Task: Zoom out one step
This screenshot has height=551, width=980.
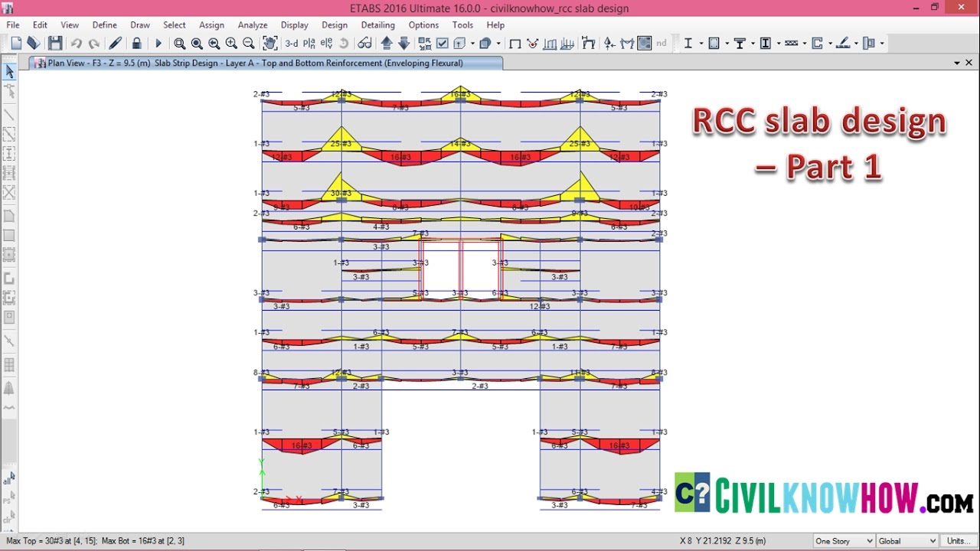Action: click(249, 44)
